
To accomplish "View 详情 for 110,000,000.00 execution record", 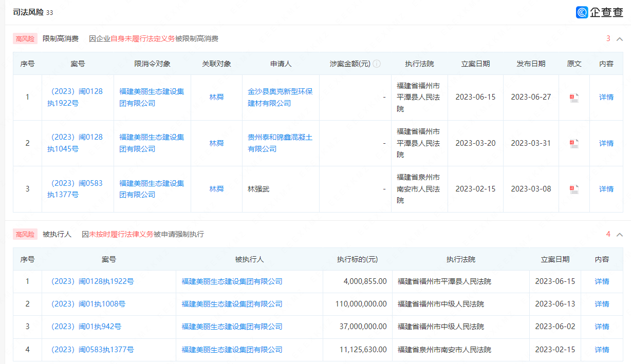I will click(602, 304).
